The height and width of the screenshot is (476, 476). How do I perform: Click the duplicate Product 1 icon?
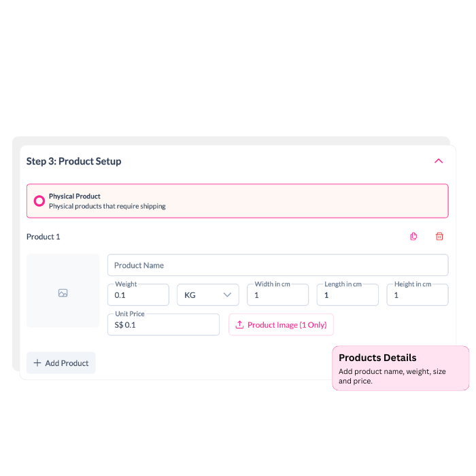coord(413,237)
